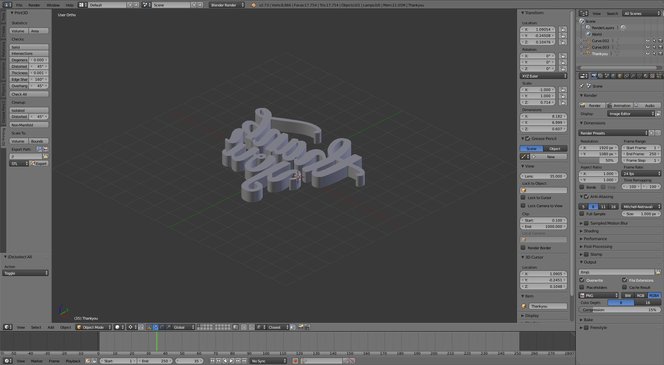Click the play animation button
Image resolution: width=664 pixels, height=365 pixels.
coord(232,361)
